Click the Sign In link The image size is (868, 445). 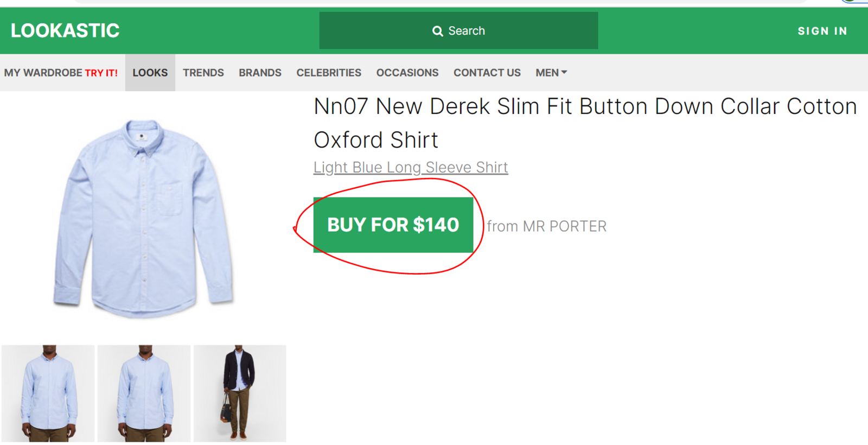coord(822,31)
